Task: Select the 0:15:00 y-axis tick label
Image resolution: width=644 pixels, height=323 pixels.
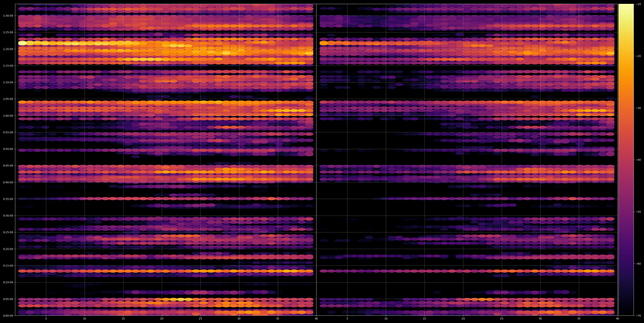Action: tap(8, 266)
